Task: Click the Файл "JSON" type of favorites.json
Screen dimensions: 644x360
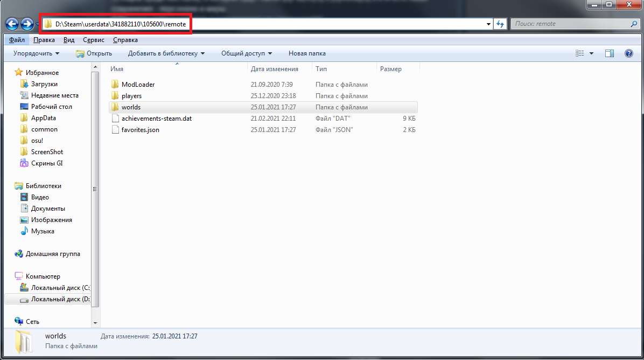Action: click(334, 129)
